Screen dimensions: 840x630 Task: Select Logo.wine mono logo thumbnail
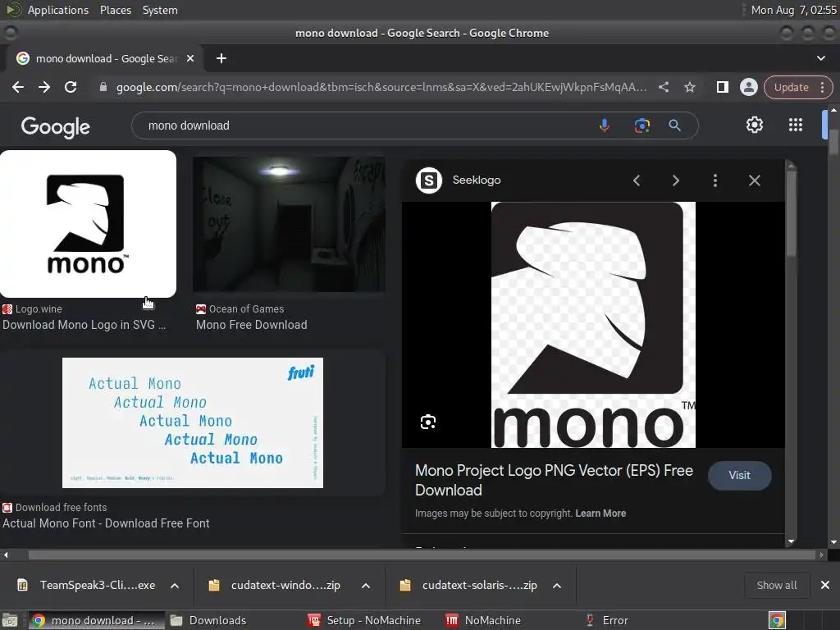pos(88,224)
